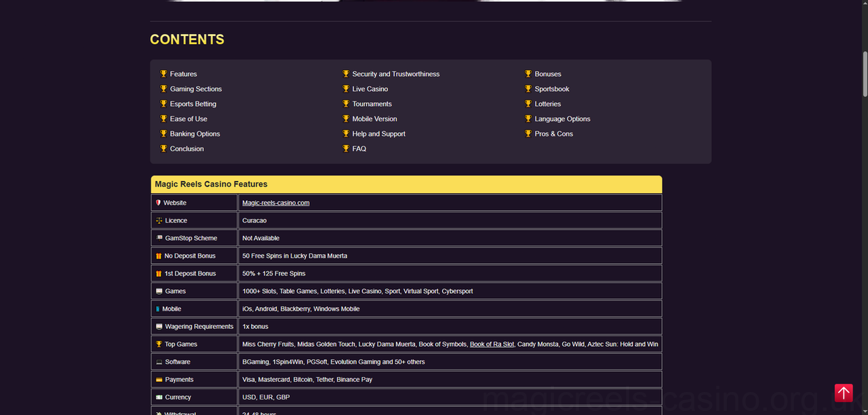Jump to the Gaming Sections section
This screenshot has height=415, width=868.
coord(196,89)
